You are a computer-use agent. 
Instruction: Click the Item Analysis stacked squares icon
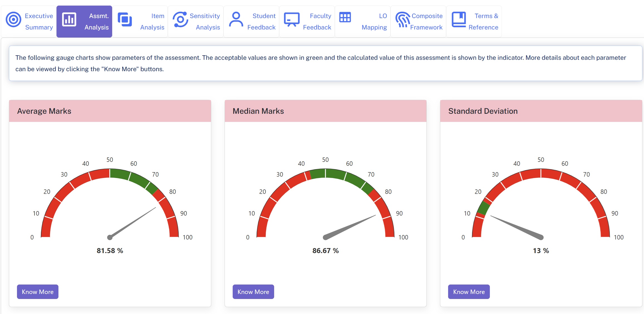125,19
